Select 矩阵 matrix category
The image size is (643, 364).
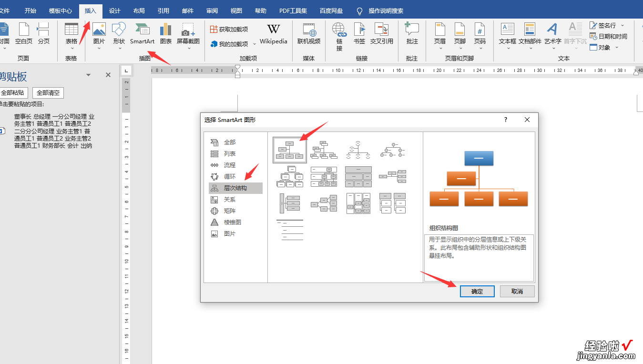click(235, 211)
